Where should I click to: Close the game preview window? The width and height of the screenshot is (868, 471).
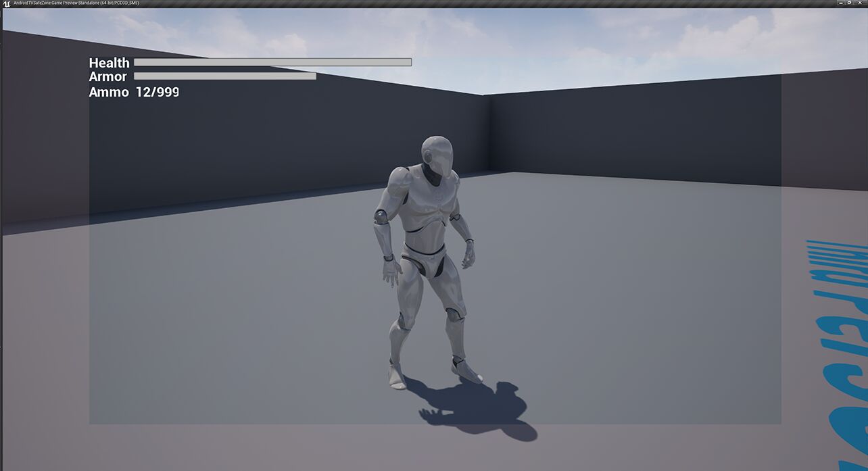[860, 3]
